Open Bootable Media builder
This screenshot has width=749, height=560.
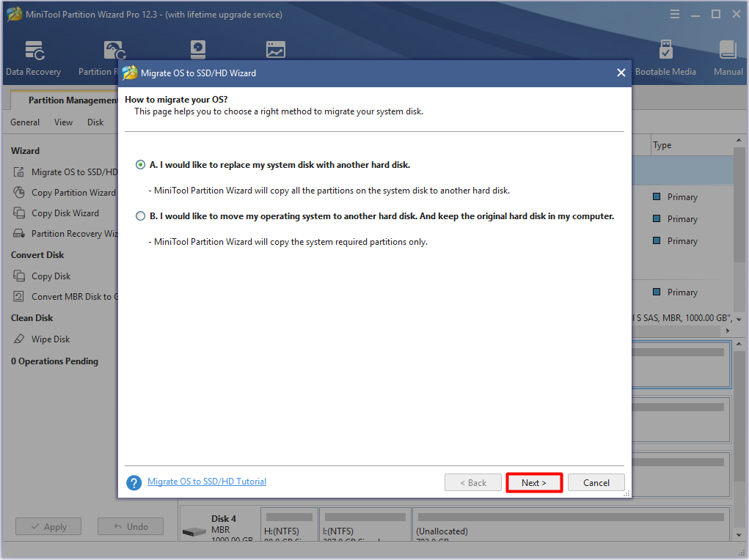pos(665,58)
